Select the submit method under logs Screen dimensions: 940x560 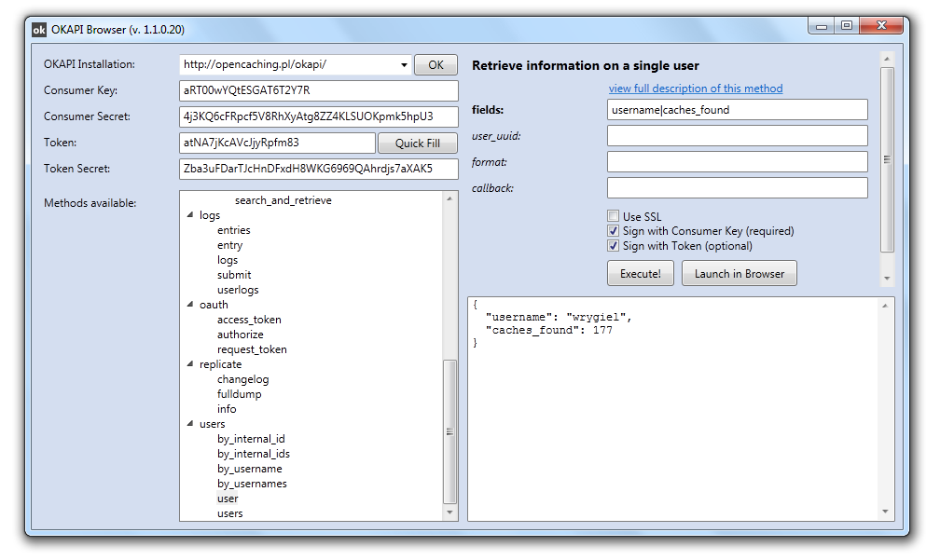pos(234,275)
